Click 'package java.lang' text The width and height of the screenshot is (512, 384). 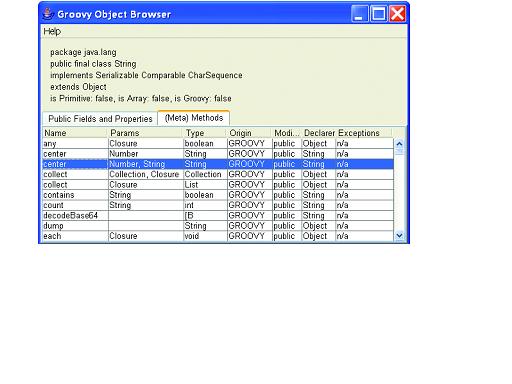pos(83,52)
